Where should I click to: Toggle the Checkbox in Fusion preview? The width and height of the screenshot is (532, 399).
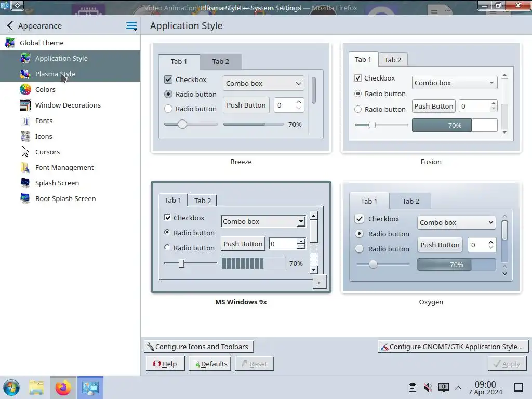point(357,78)
